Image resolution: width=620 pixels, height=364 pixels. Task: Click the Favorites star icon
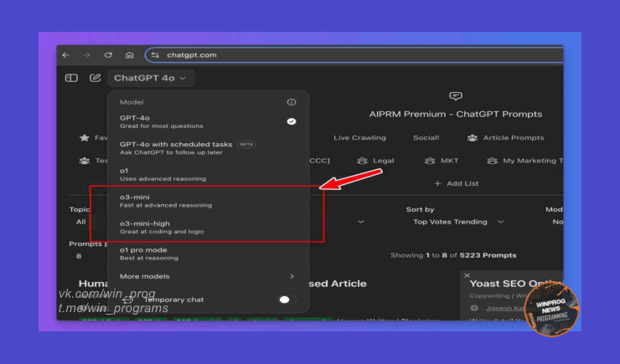pos(85,138)
